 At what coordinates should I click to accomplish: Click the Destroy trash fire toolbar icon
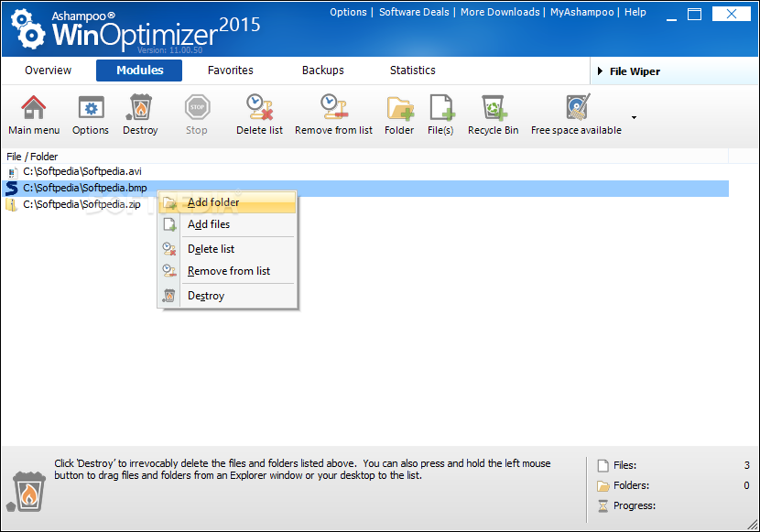click(140, 107)
